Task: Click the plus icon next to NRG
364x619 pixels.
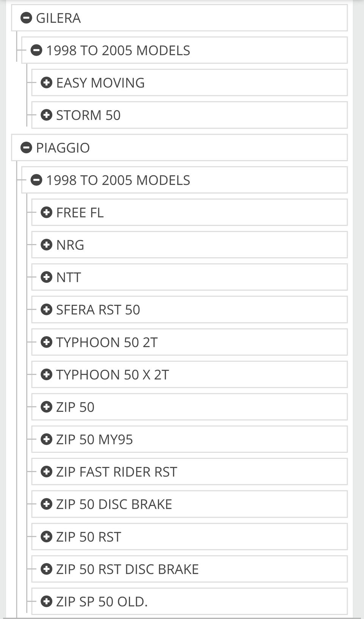Action: (46, 245)
